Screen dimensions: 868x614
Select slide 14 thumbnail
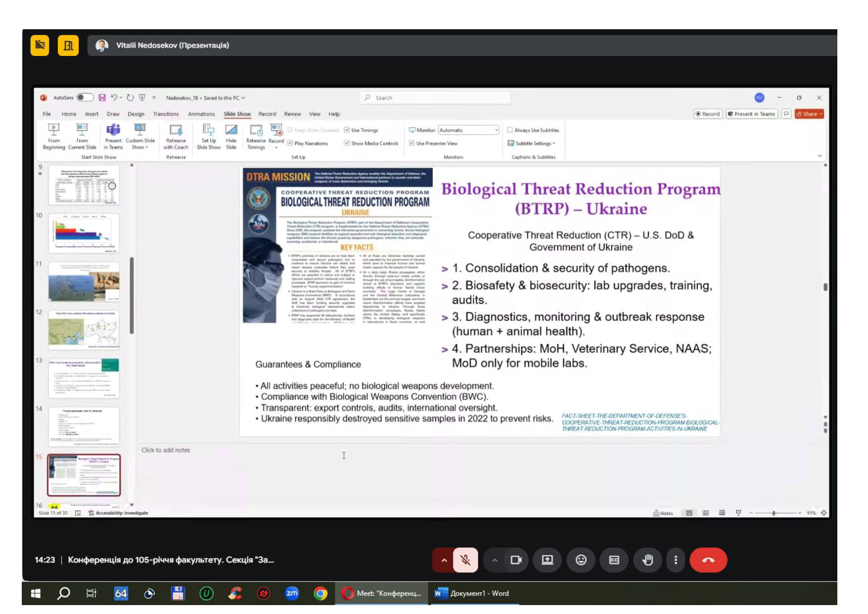[x=84, y=427]
